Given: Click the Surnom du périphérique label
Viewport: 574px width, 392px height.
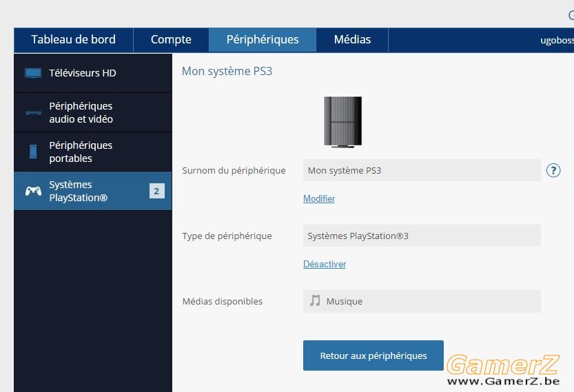Looking at the screenshot, I should pyautogui.click(x=234, y=171).
